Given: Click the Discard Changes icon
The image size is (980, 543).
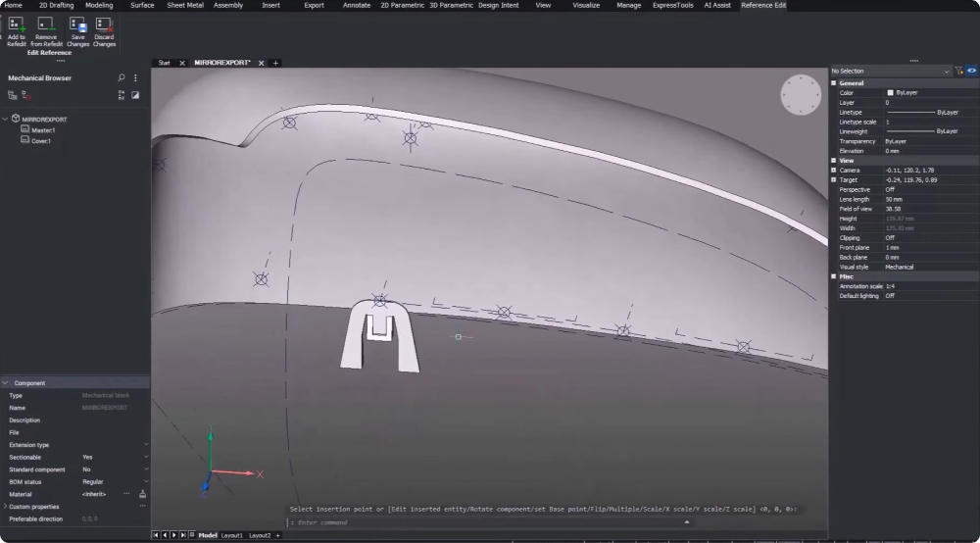Looking at the screenshot, I should click(104, 25).
